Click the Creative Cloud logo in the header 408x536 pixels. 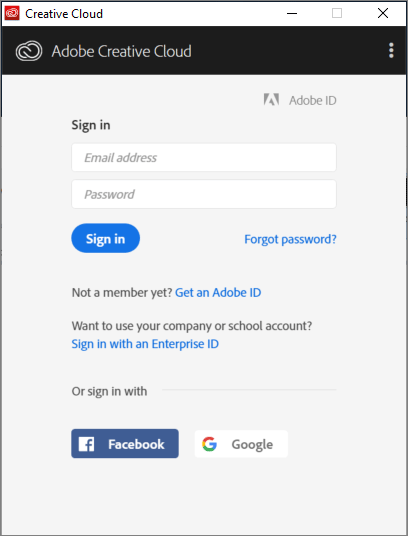pos(29,51)
